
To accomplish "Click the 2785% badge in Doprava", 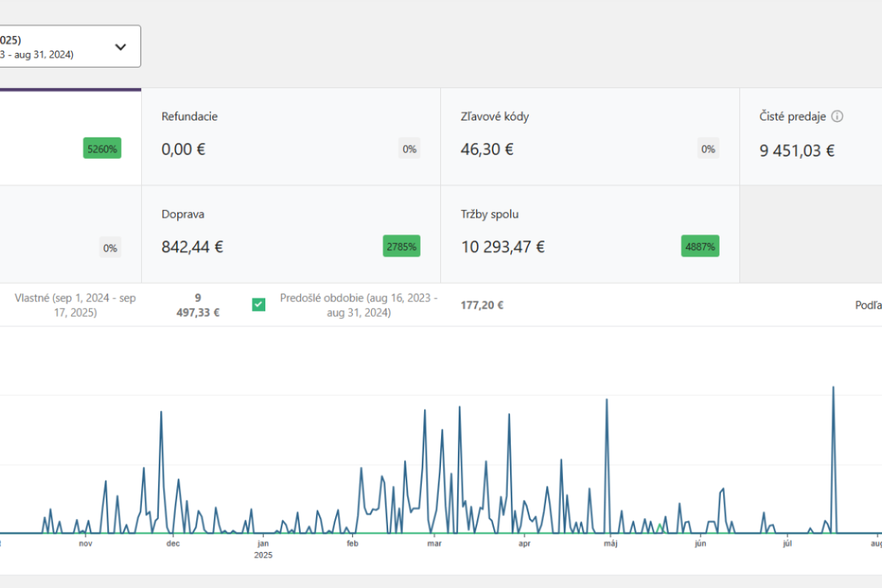I will point(401,247).
